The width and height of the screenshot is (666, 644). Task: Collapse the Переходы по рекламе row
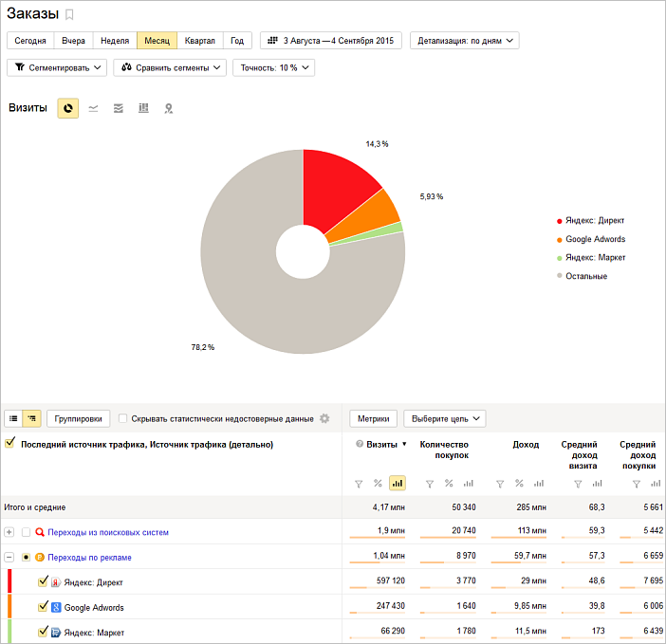coord(9,557)
